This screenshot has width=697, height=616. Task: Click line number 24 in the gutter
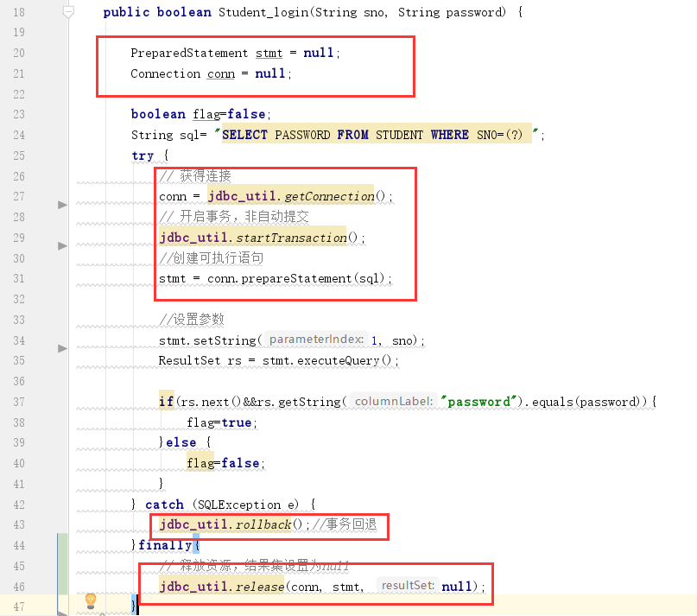(x=19, y=135)
